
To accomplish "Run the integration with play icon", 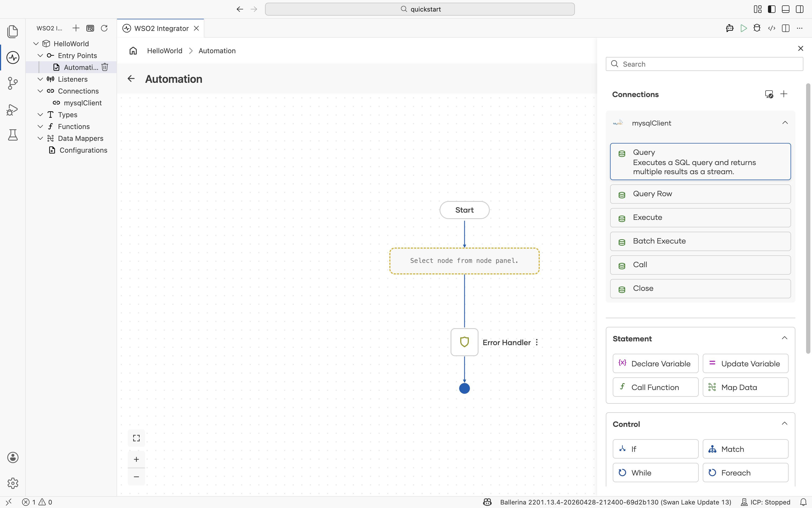I will pyautogui.click(x=744, y=28).
